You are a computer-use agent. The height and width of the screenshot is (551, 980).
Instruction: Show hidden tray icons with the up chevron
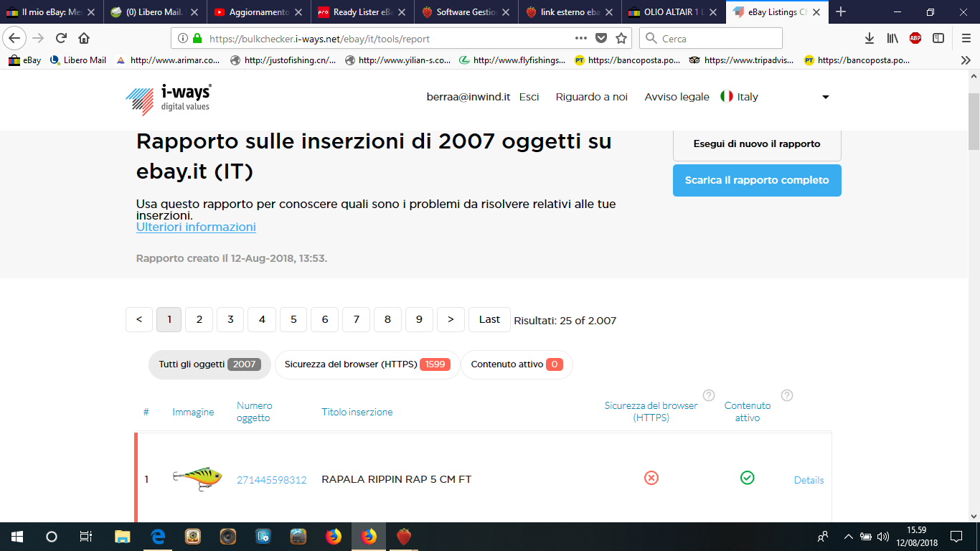849,537
